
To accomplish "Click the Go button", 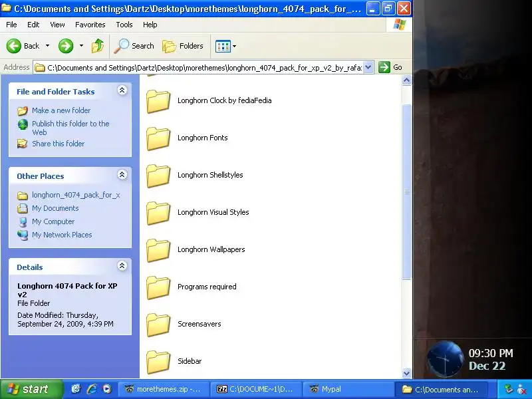I will [x=390, y=67].
